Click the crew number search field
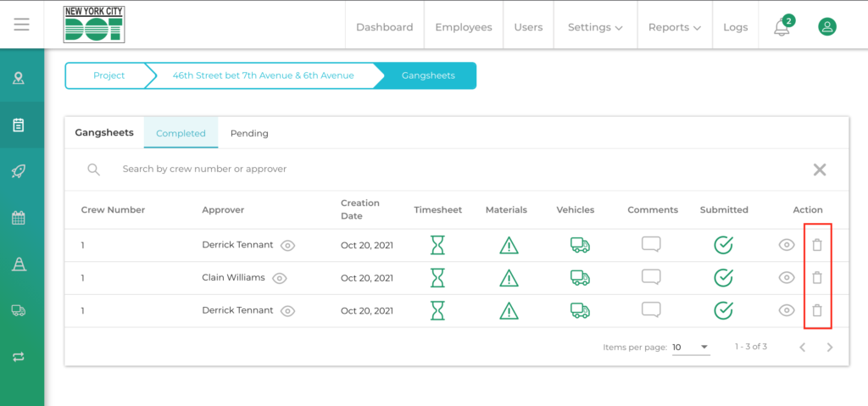868x406 pixels. point(339,170)
